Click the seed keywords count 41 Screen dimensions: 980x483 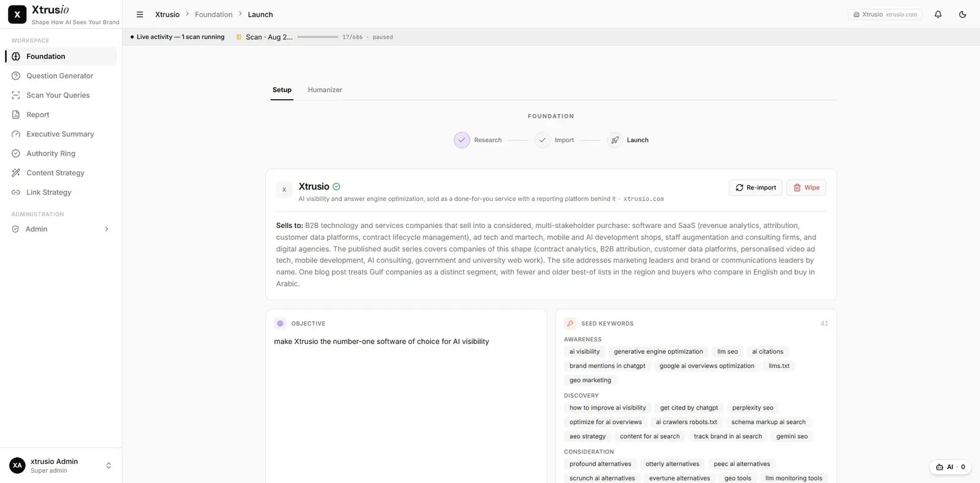coord(824,324)
